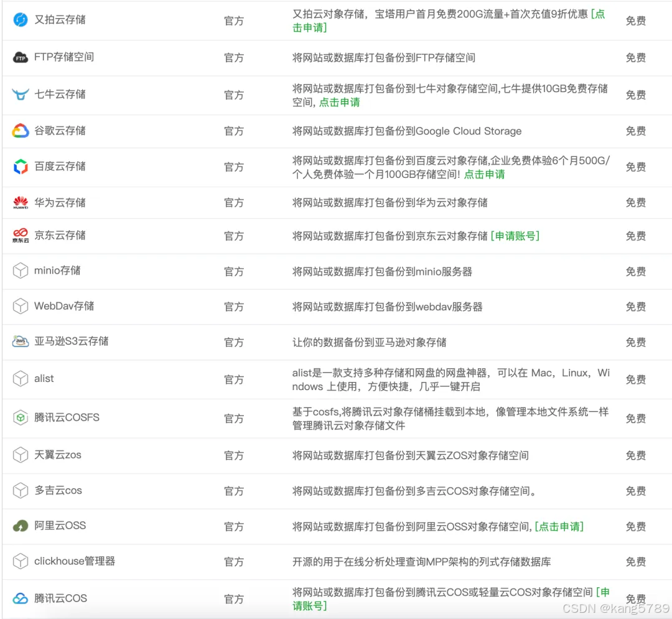Click the 谷歌云存储 Google Cloud icon
Image resolution: width=672 pixels, height=619 pixels.
tap(20, 131)
